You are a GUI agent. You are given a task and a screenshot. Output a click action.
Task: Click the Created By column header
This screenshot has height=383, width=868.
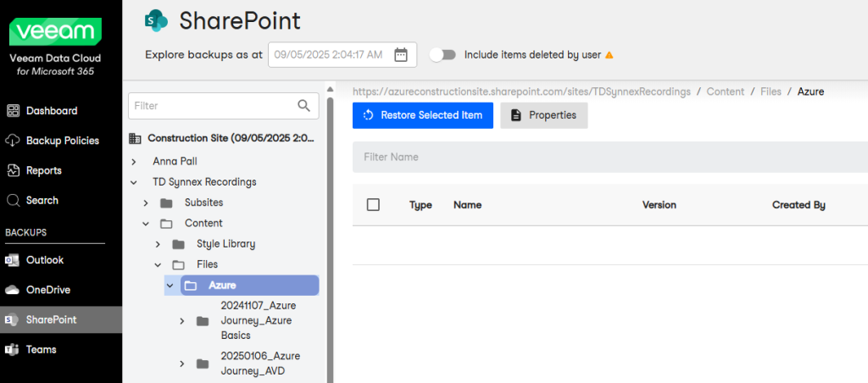click(798, 205)
